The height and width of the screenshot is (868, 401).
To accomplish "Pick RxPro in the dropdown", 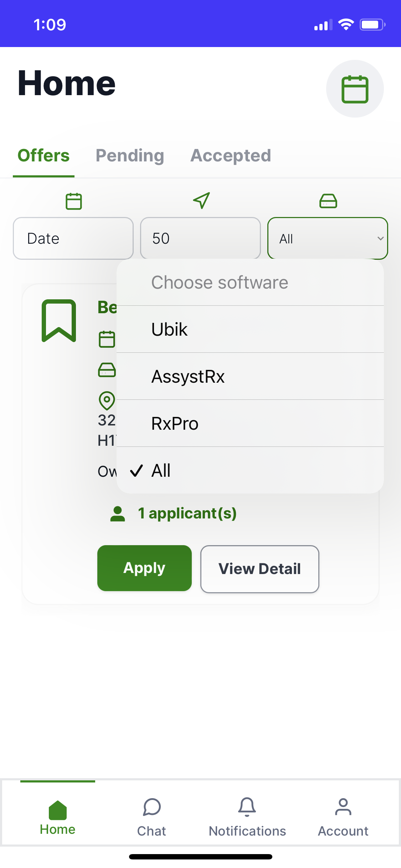I will [250, 423].
